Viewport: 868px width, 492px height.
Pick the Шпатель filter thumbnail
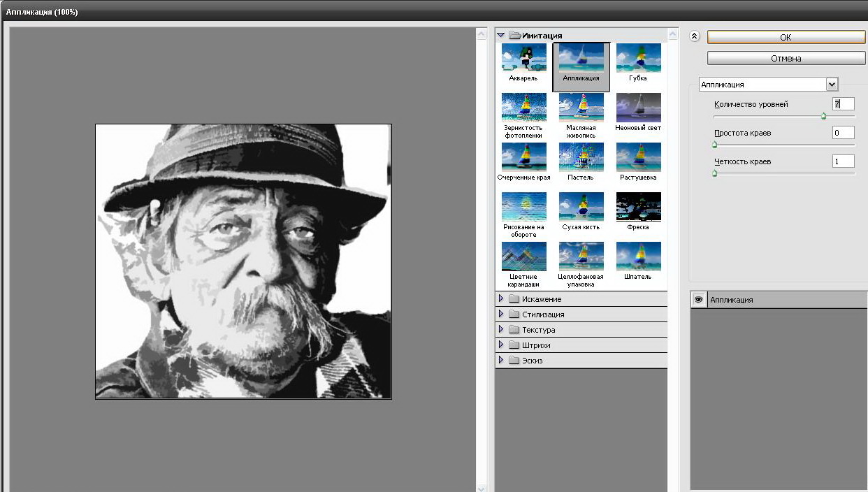[x=638, y=256]
